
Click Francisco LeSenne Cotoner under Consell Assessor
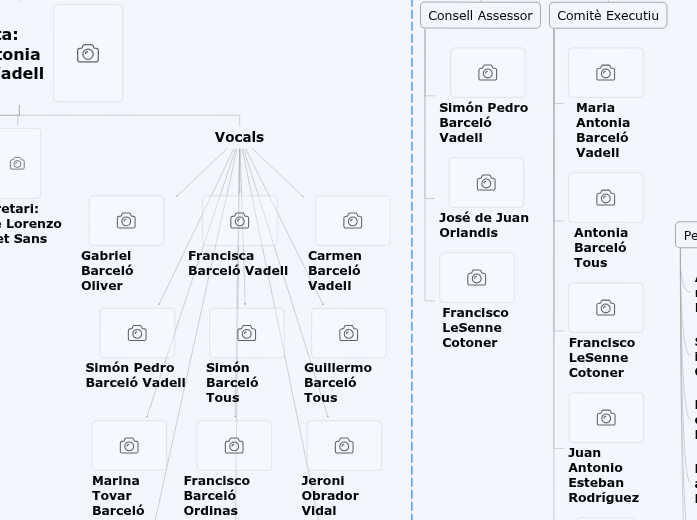click(x=475, y=327)
